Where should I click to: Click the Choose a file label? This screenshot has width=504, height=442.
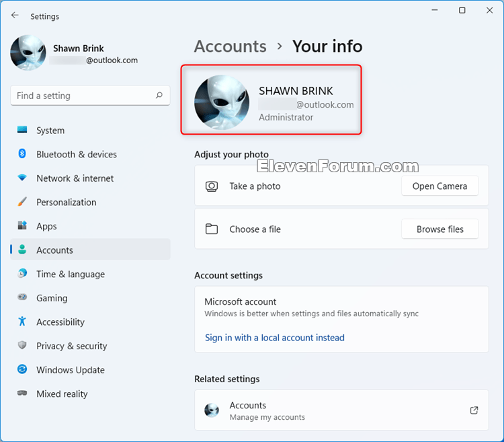pos(255,229)
